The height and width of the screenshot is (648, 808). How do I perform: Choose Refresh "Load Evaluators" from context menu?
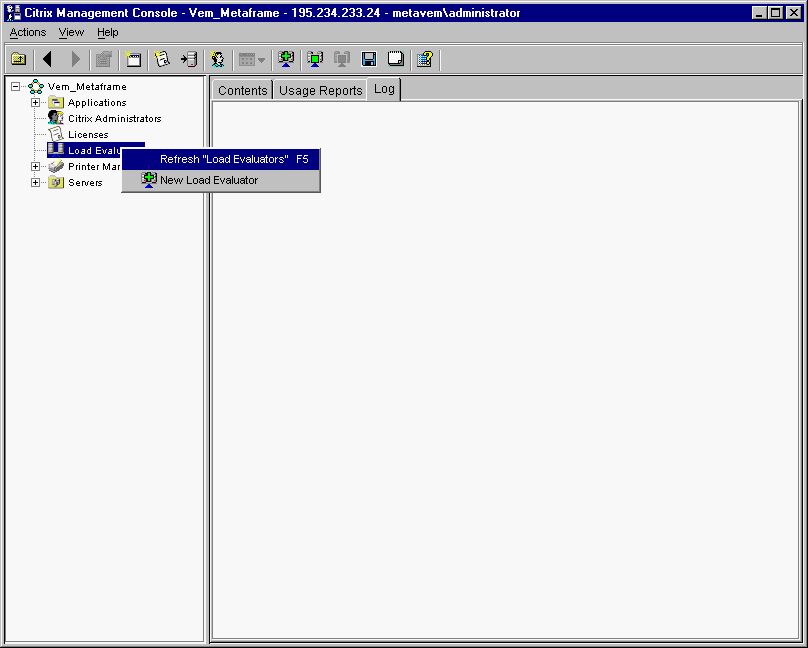pyautogui.click(x=221, y=159)
